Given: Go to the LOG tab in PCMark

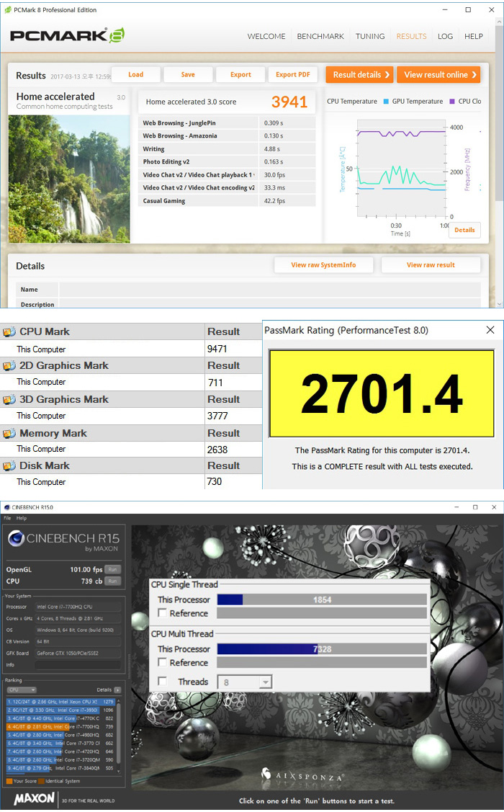Looking at the screenshot, I should (445, 36).
